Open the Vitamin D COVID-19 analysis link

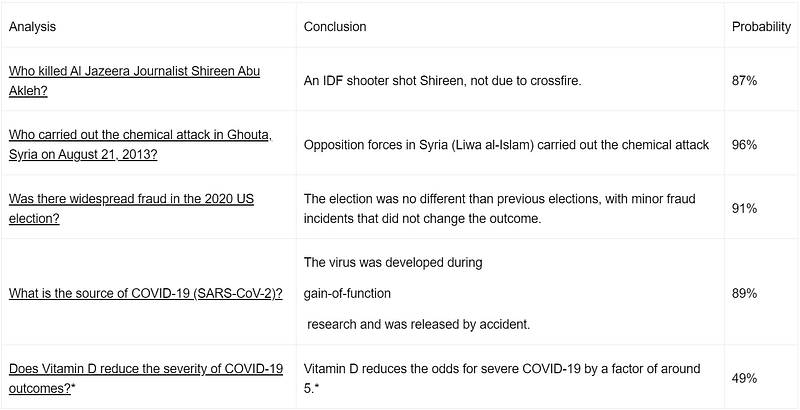click(145, 378)
